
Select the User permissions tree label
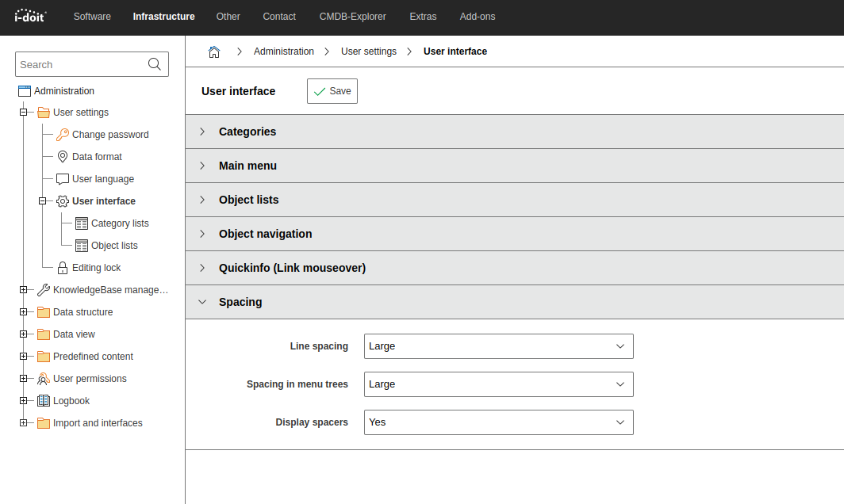tap(90, 379)
